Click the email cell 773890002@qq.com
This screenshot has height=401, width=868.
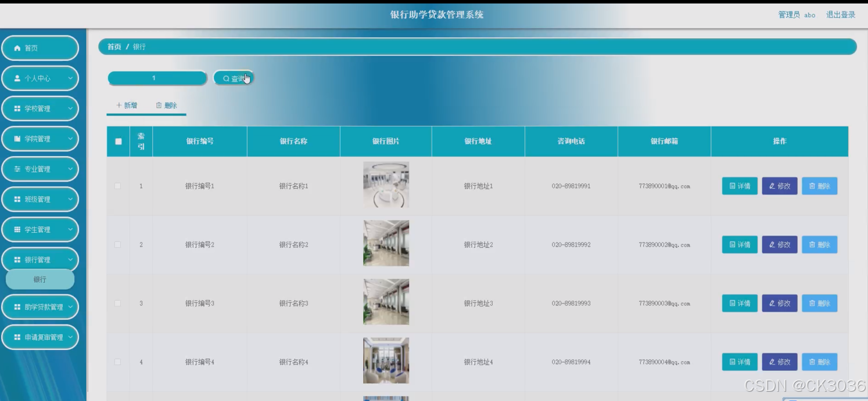[664, 245]
